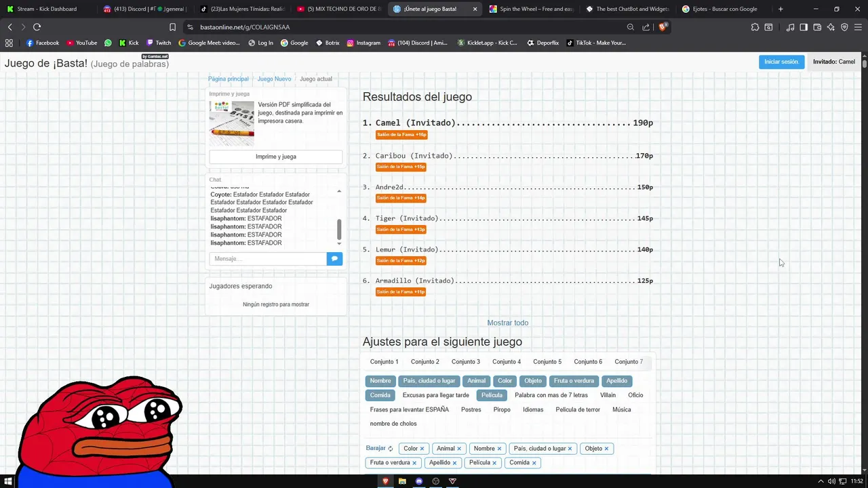Screen dimensions: 868x488
Task: Reload the page
Action: pos(37,27)
